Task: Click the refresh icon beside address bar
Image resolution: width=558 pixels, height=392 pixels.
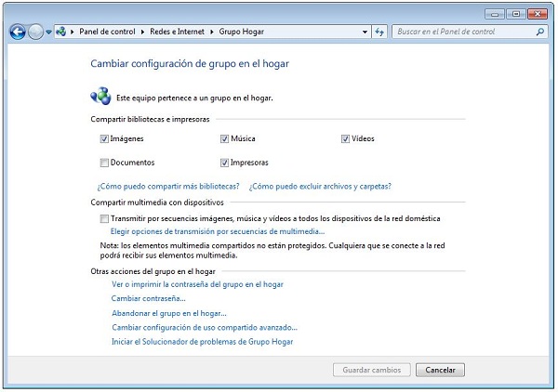Action: (379, 32)
